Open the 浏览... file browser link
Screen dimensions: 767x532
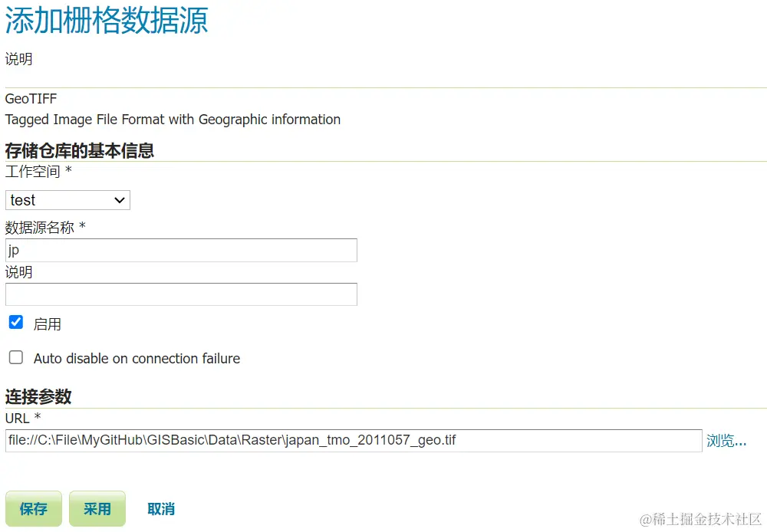coord(725,440)
